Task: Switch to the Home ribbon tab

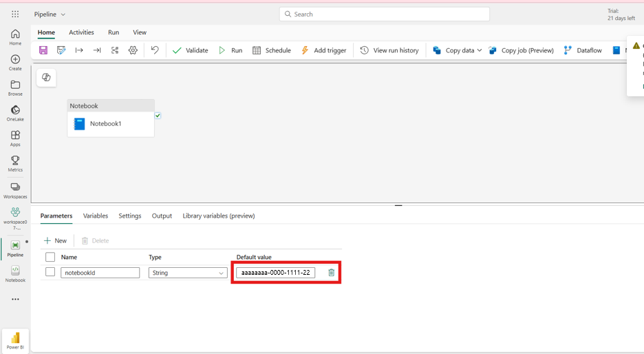Action: point(46,32)
